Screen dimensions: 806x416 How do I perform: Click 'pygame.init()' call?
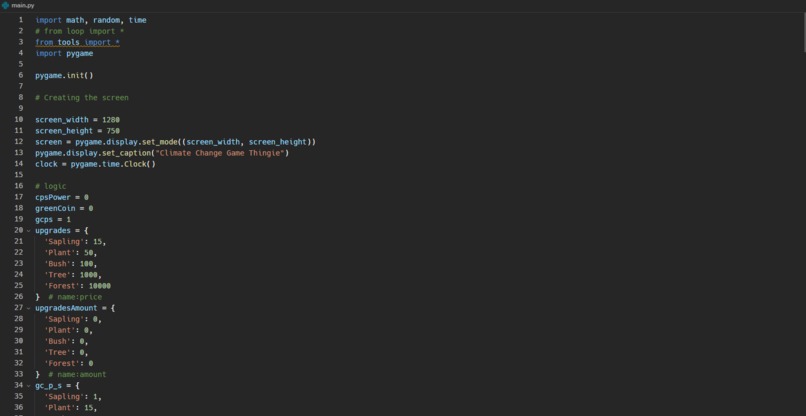(64, 76)
